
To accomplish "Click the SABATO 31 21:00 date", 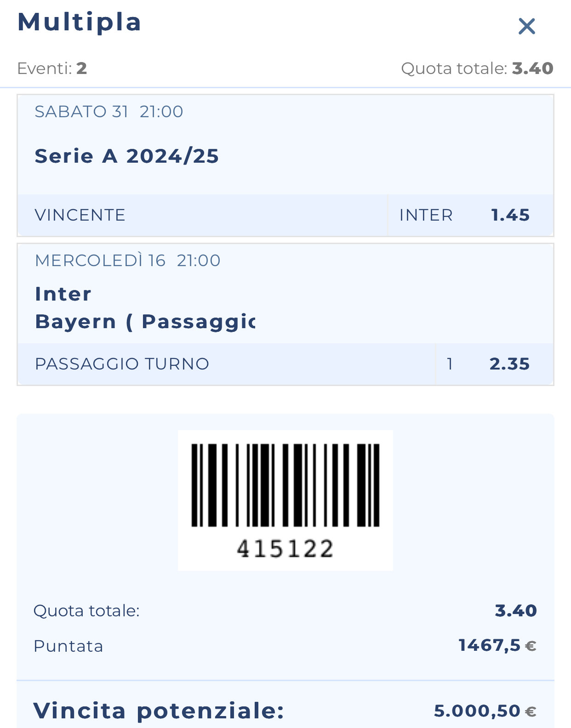I will point(109,112).
